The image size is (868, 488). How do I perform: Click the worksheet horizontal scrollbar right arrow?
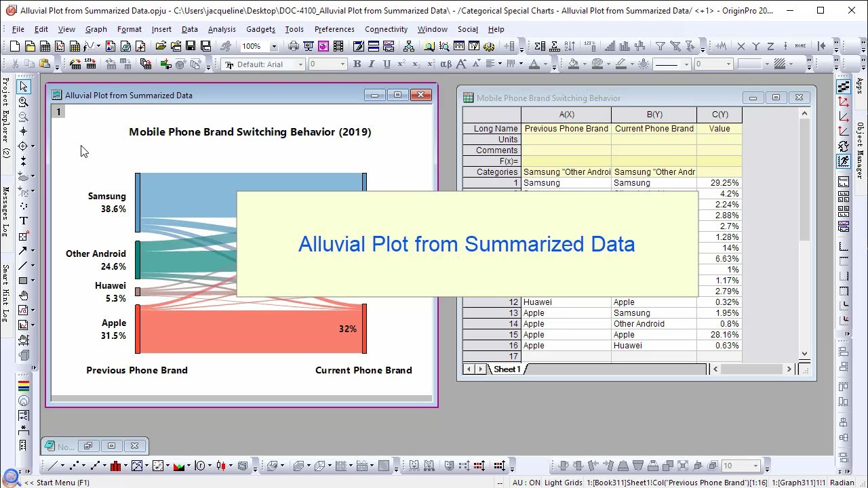789,369
